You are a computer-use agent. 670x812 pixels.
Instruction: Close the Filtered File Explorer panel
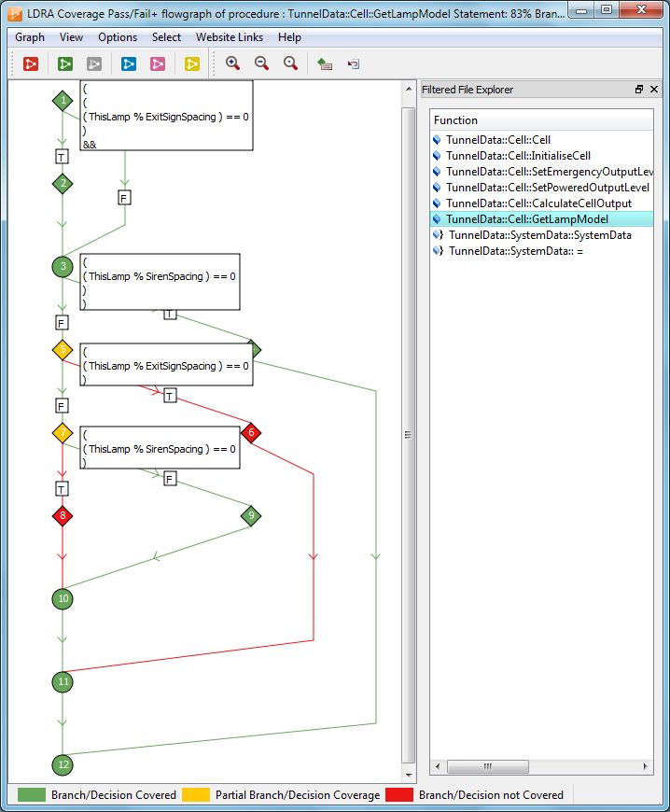click(655, 90)
